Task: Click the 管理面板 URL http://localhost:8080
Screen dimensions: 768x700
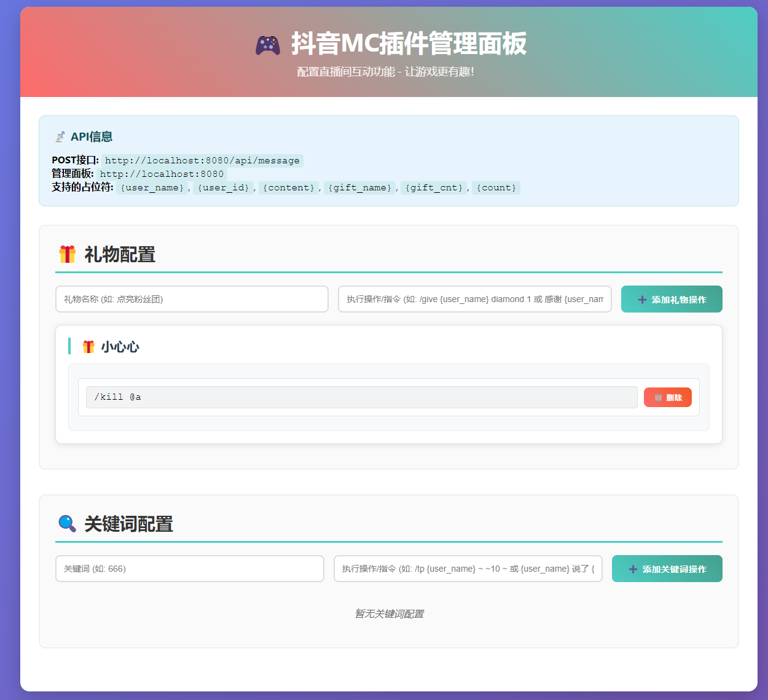Action: click(x=162, y=174)
